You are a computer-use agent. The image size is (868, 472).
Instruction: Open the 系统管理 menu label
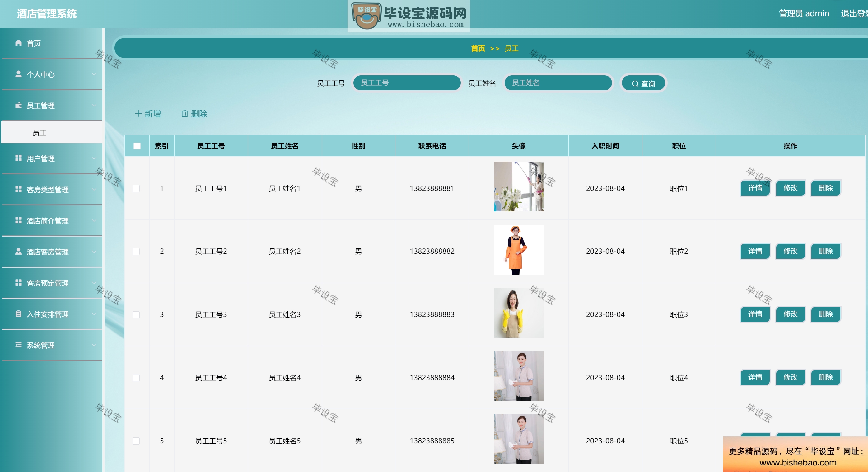[x=40, y=345]
